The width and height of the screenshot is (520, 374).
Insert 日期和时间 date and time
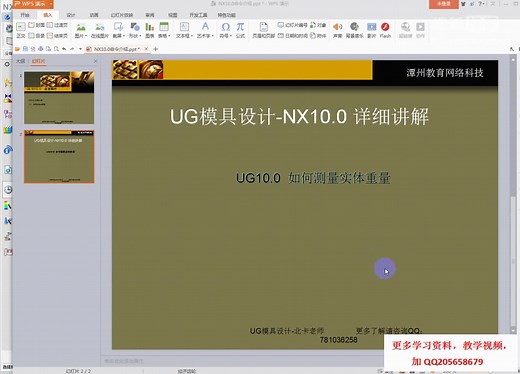tap(292, 36)
